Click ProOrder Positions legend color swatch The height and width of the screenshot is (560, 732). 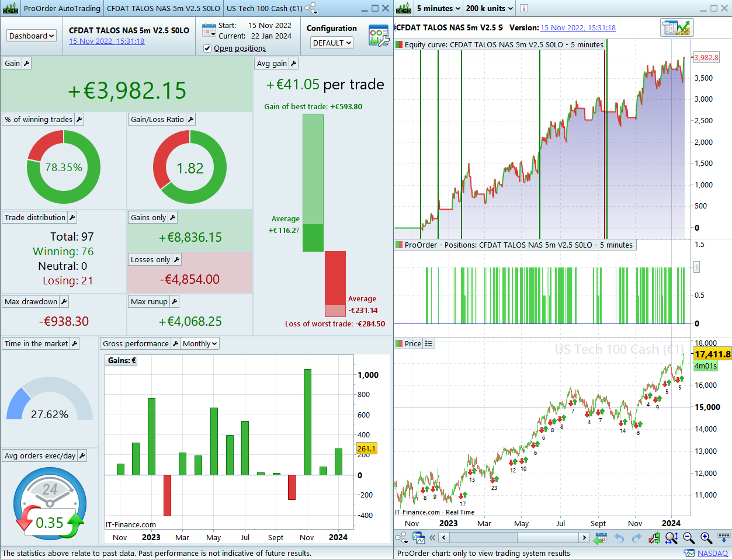tap(399, 245)
